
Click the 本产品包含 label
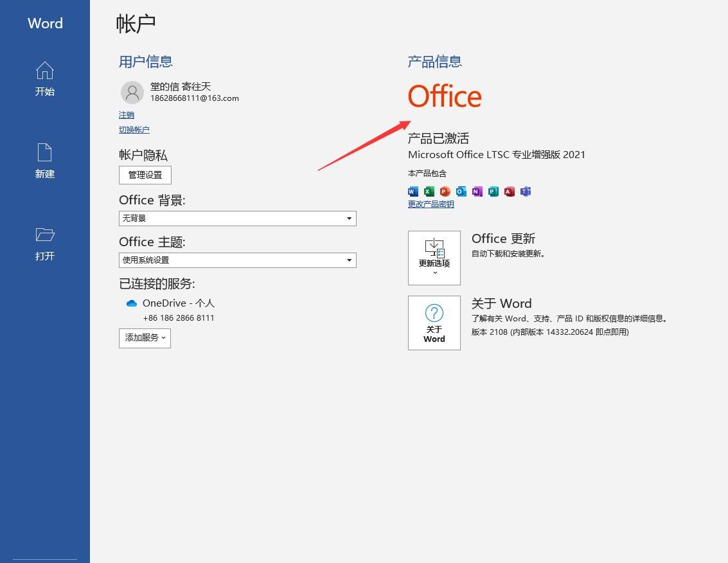point(427,174)
